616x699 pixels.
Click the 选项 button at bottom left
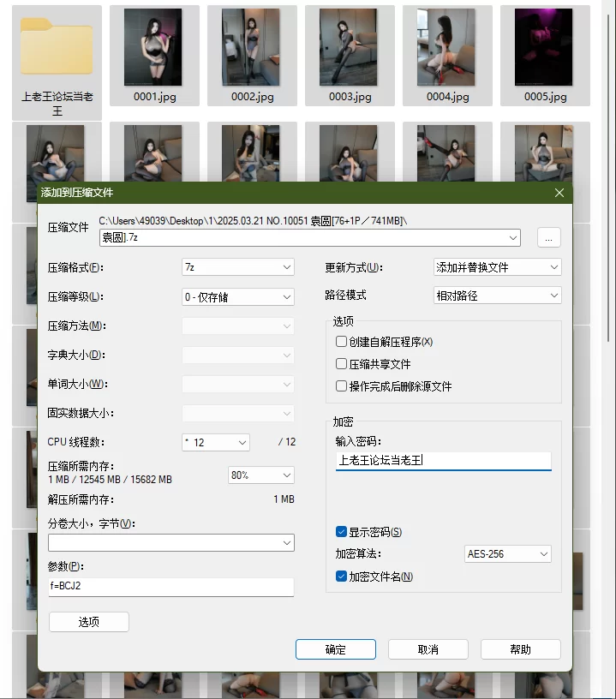(x=89, y=622)
